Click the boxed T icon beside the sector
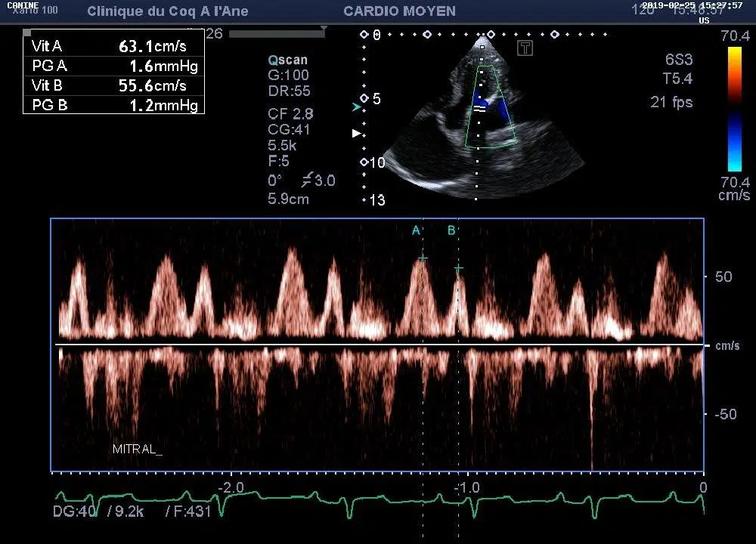Viewport: 756px width, 544px height. pos(525,48)
